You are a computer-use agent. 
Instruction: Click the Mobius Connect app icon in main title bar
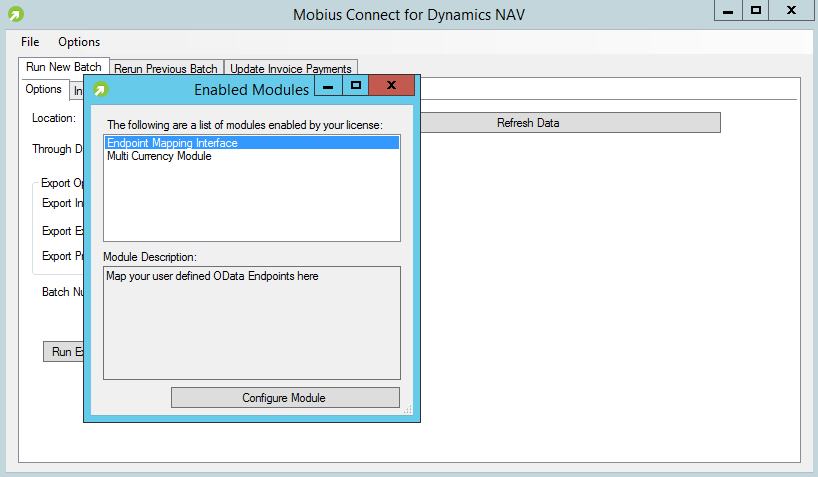tap(16, 14)
